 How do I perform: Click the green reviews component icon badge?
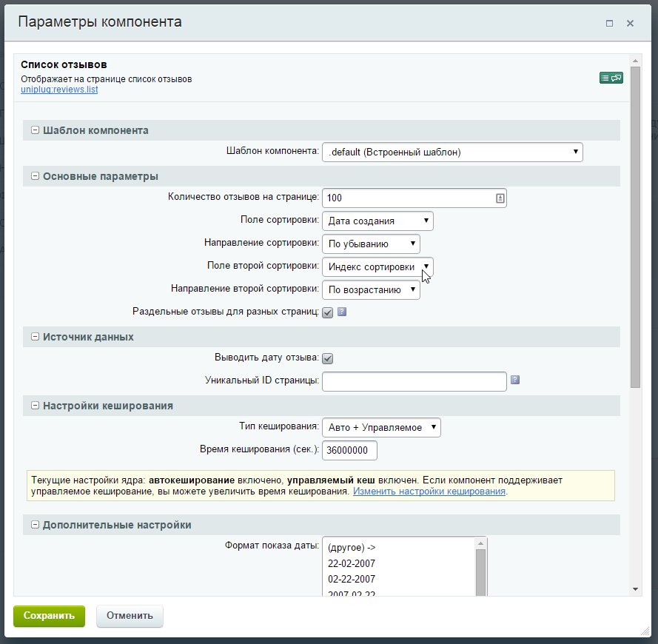tap(610, 77)
